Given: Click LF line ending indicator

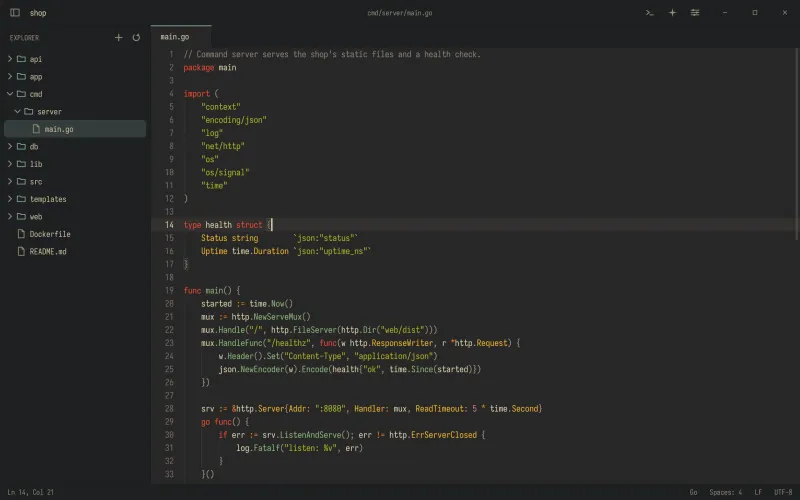Looking at the screenshot, I should pos(758,492).
